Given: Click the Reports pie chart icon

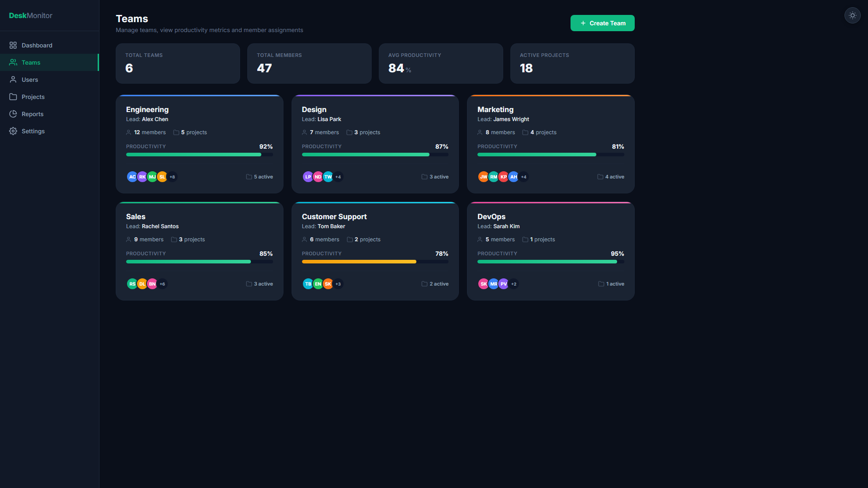Looking at the screenshot, I should coord(13,114).
